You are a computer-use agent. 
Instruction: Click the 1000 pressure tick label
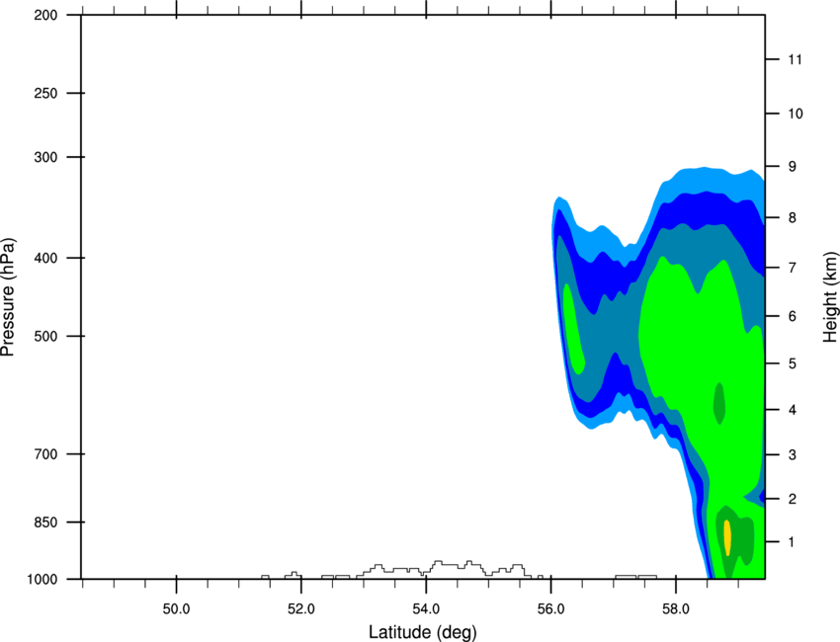[42, 580]
